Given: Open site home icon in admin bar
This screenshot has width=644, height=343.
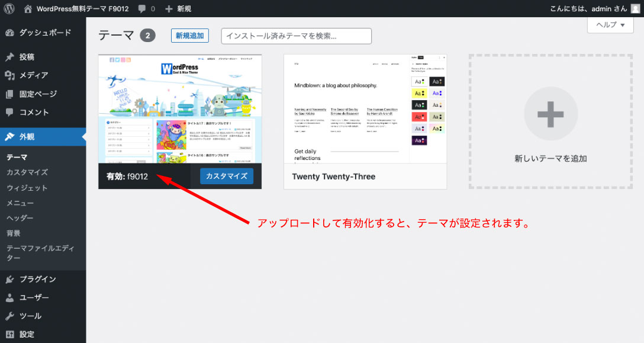Looking at the screenshot, I should 28,8.
